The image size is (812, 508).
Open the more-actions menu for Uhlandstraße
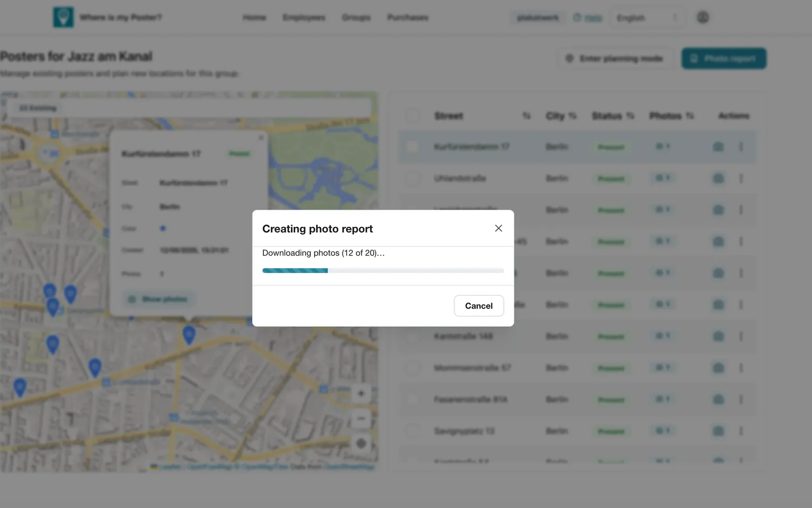pyautogui.click(x=741, y=178)
